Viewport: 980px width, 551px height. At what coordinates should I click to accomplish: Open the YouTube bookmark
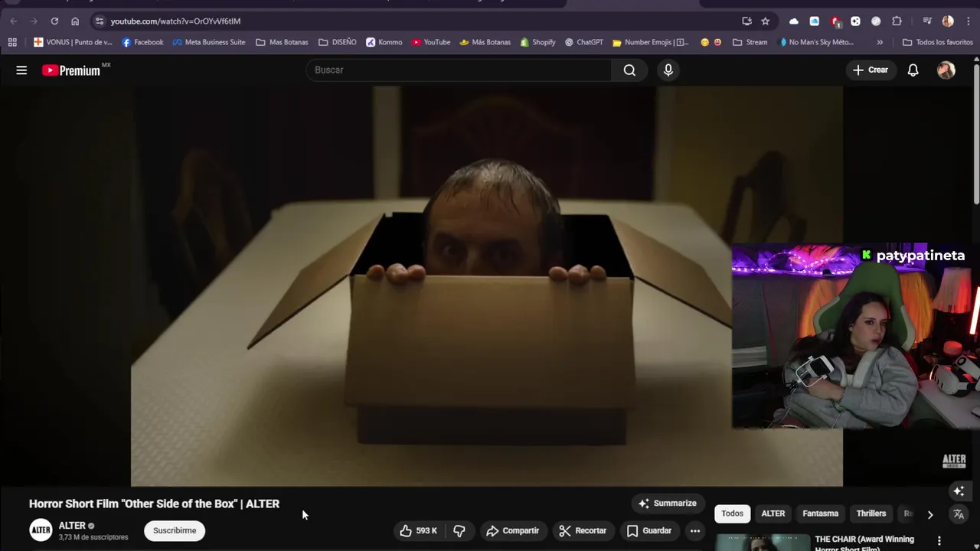[431, 42]
